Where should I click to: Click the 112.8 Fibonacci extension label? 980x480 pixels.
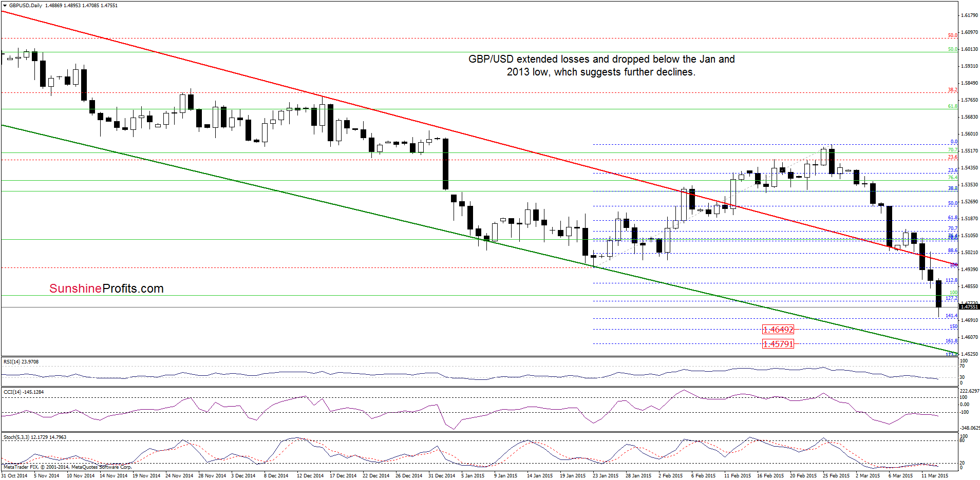(x=951, y=280)
